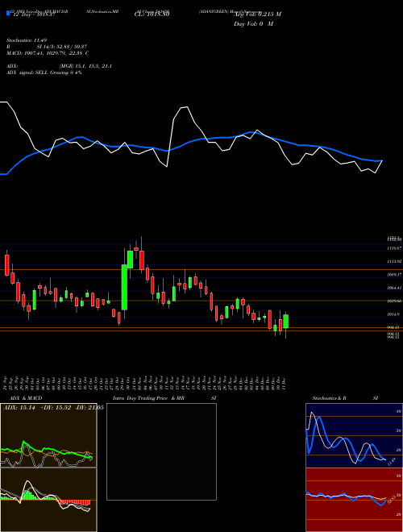
Task: Click the blue 12-day SMA legend square
Action: click(8, 13)
